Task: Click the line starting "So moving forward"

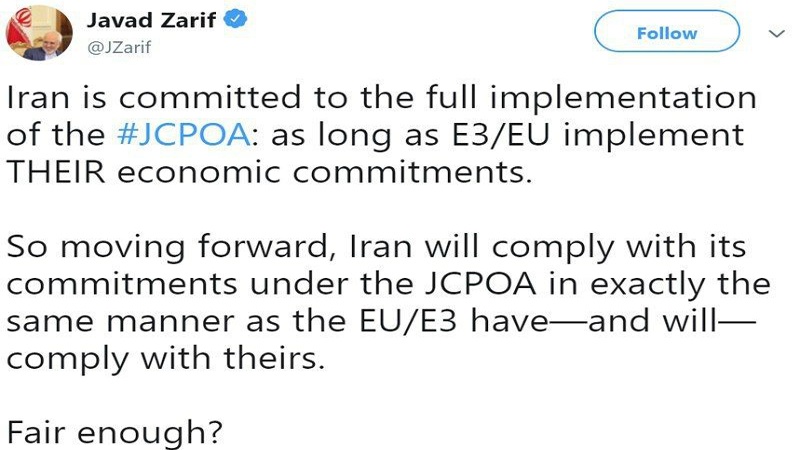Action: (x=380, y=246)
